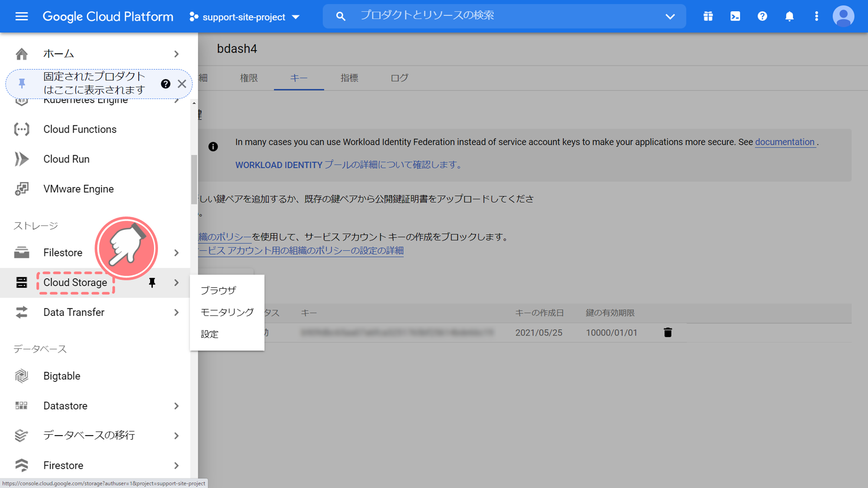Viewport: 868px width, 488px height.
Task: Open the WORKLOAD IDENTITY pool details link
Action: 350,165
